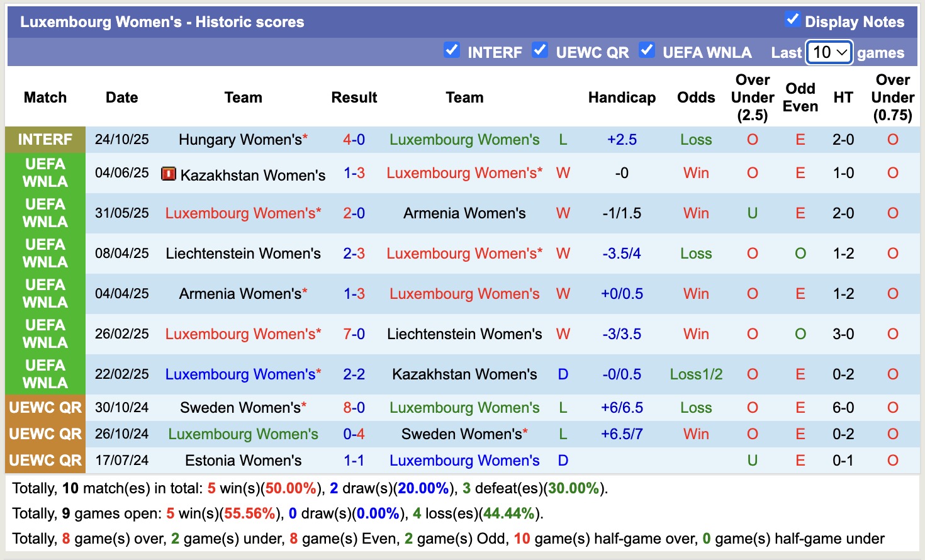Click the INTERF badge on the top row

45,139
